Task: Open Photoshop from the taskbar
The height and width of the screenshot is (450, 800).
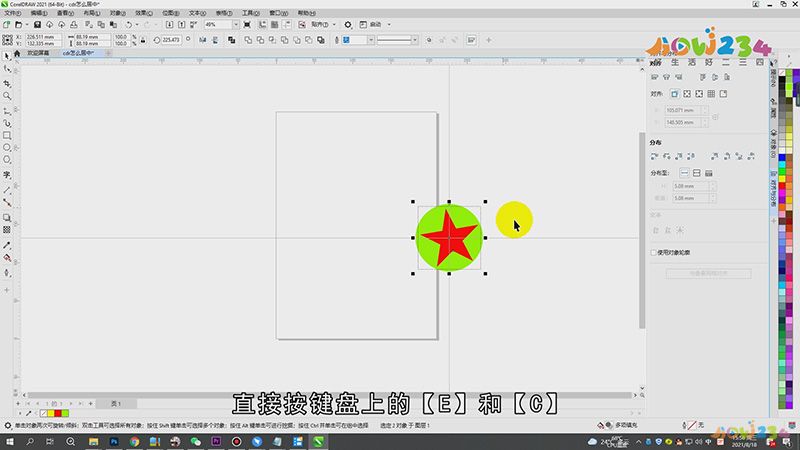Action: [x=114, y=442]
